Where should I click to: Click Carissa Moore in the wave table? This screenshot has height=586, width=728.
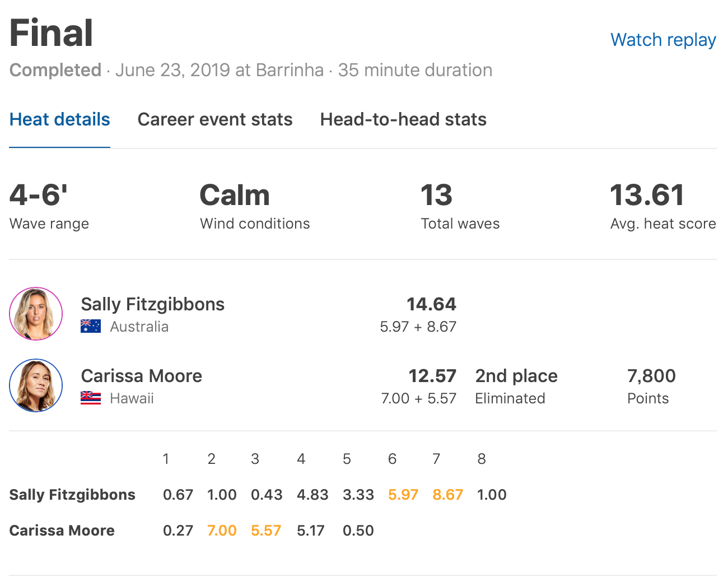pos(62,531)
